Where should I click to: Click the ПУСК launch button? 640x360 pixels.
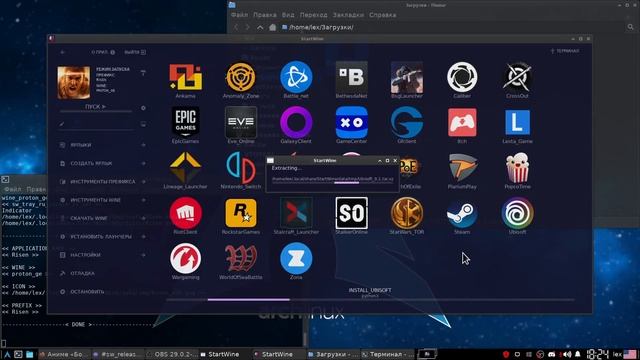pos(96,107)
